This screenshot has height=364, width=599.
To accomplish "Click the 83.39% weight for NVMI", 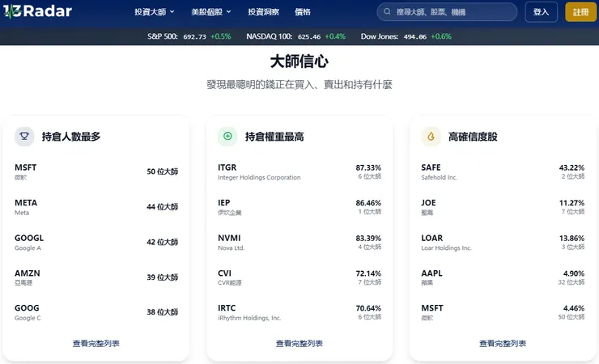I will pyautogui.click(x=368, y=238).
